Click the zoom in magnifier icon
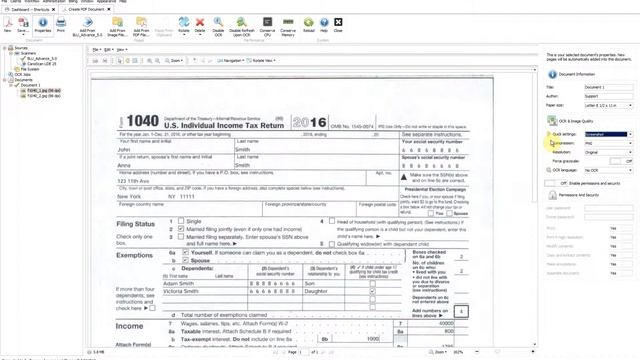The width and height of the screenshot is (640, 360). pos(150,61)
